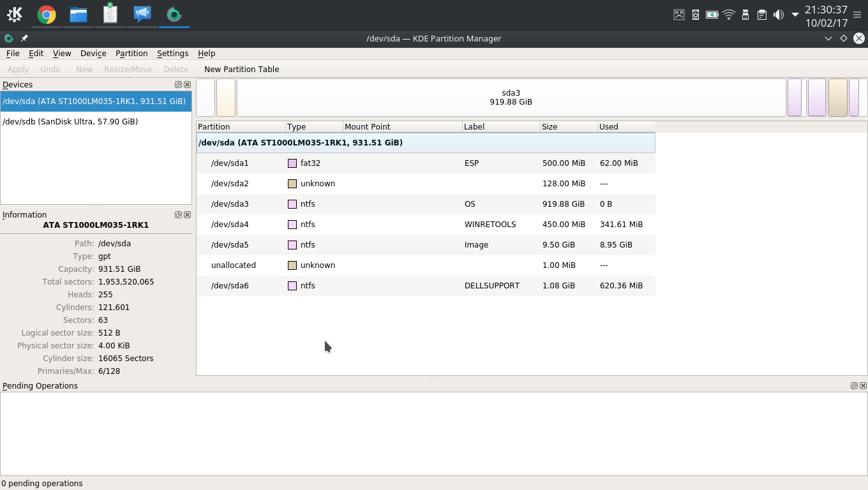Launch Chrome from the task panel
Image resolution: width=868 pixels, height=490 pixels.
click(46, 14)
